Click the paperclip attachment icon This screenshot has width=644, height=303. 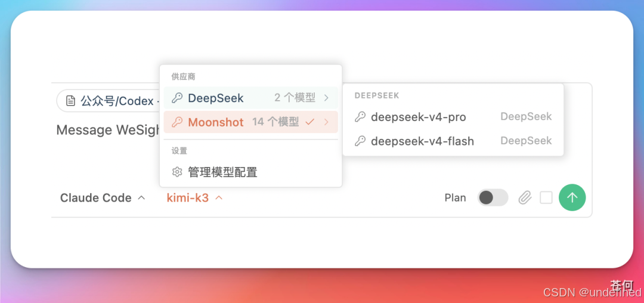(x=525, y=198)
